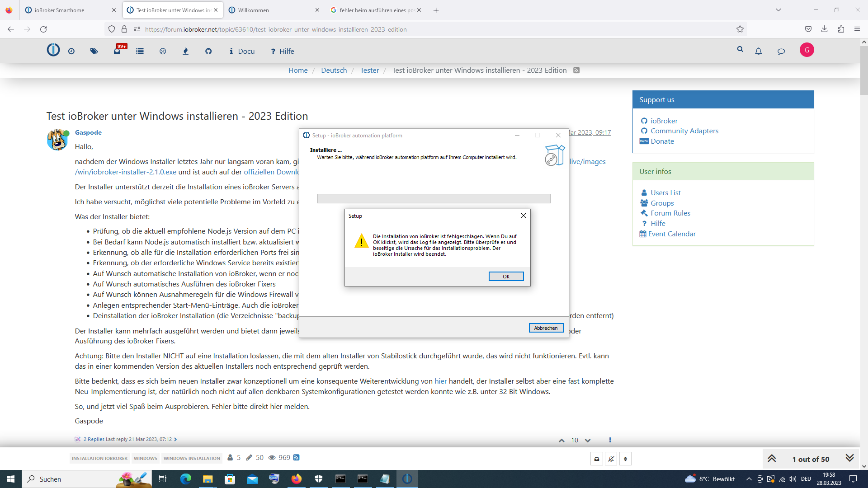Viewport: 868px width, 488px height.
Task: Open the Community Adapters link
Action: coord(684,131)
